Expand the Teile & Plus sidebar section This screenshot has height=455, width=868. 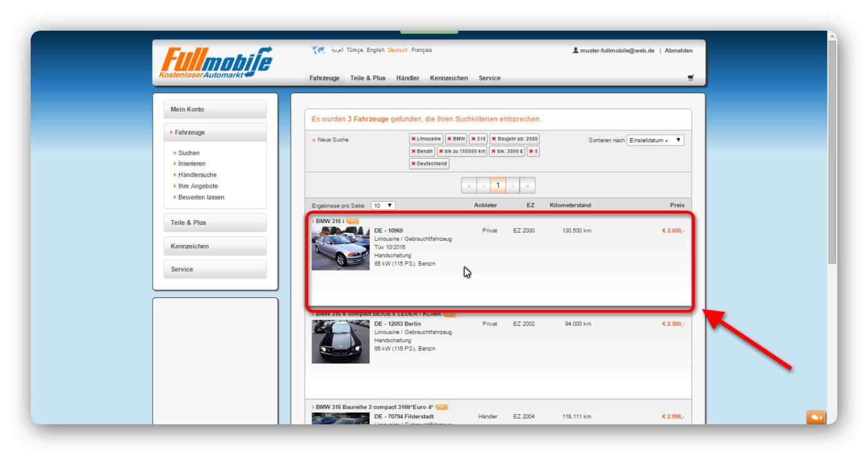(x=215, y=222)
